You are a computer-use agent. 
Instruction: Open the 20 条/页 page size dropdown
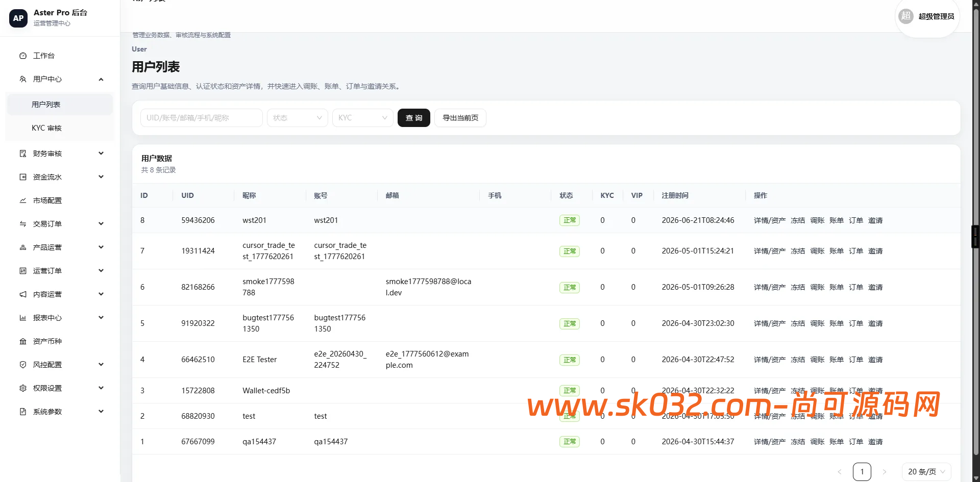tap(926, 472)
